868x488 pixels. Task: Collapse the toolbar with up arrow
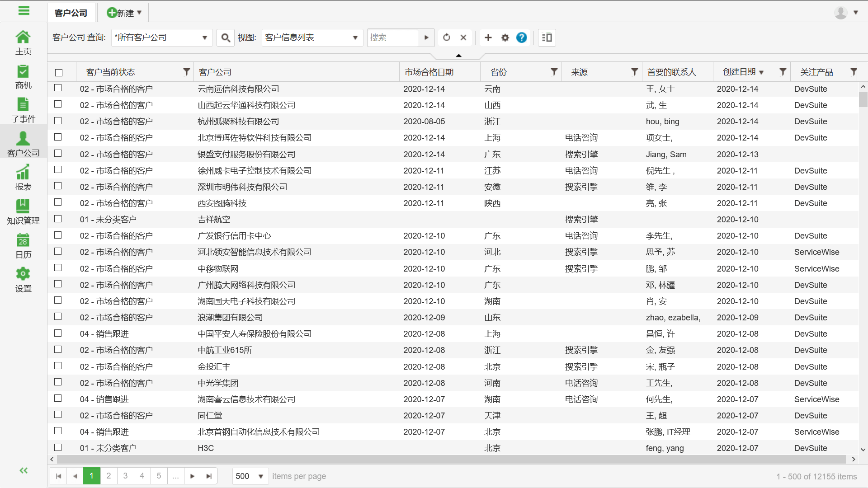[x=458, y=56]
